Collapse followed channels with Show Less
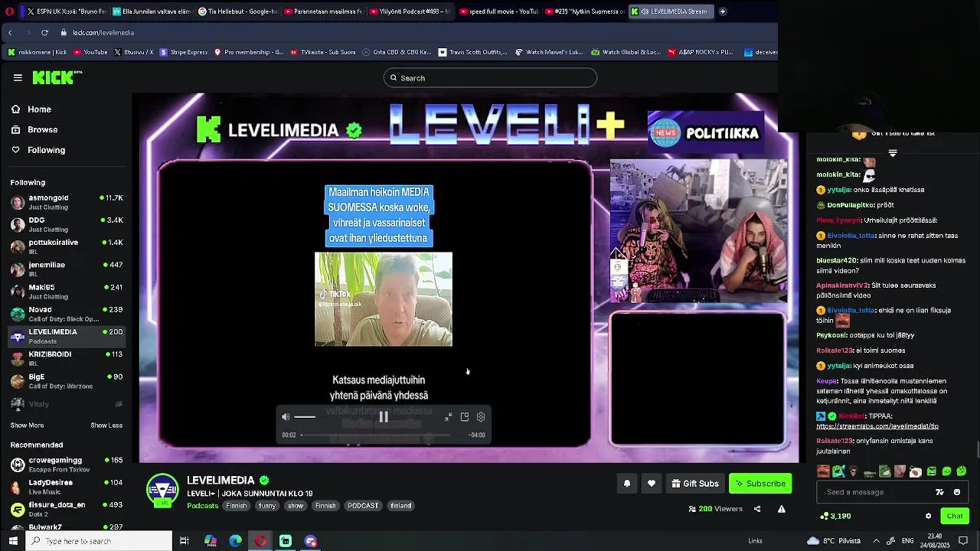This screenshot has height=551, width=980. pyautogui.click(x=106, y=425)
